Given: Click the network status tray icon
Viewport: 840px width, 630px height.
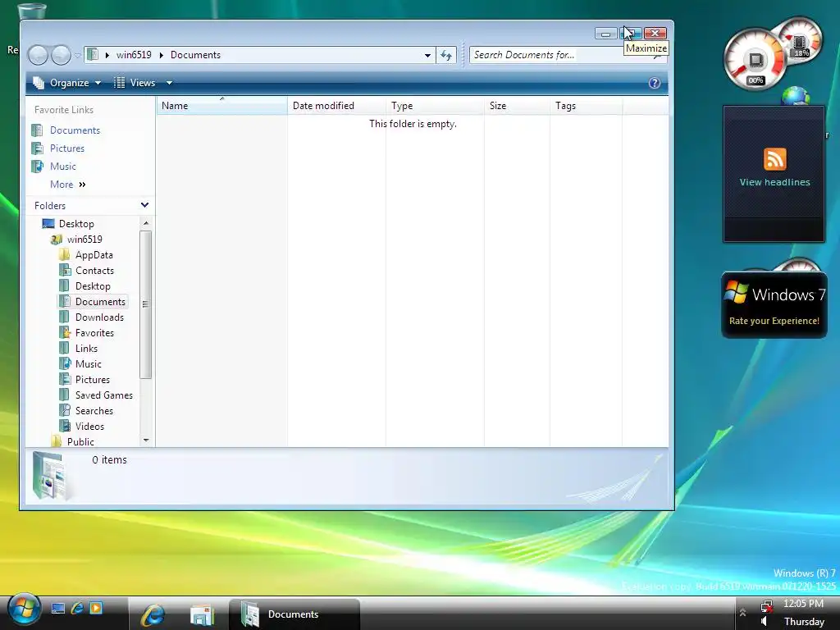Looking at the screenshot, I should 767,606.
